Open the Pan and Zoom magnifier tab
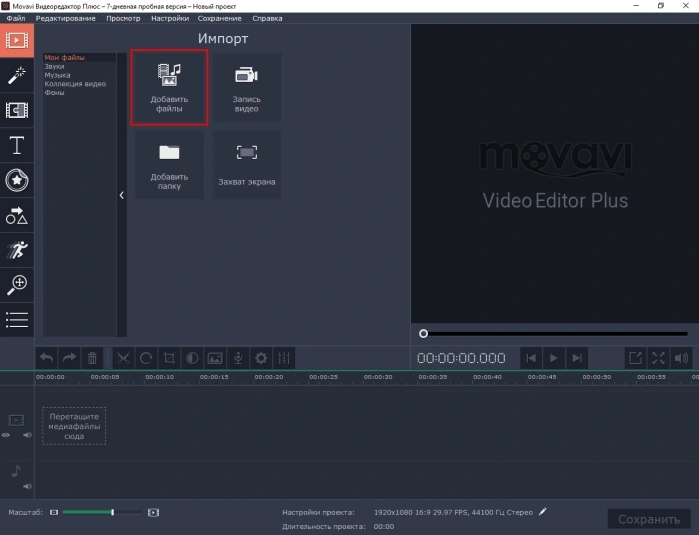The image size is (699, 535). coord(17,285)
